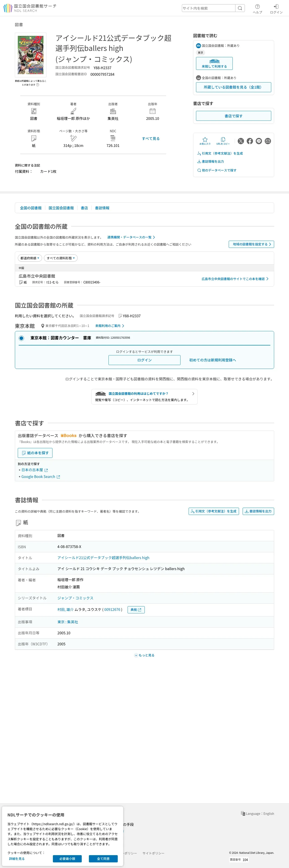
Task: Expand details with すべて見る link
Action: click(151, 139)
